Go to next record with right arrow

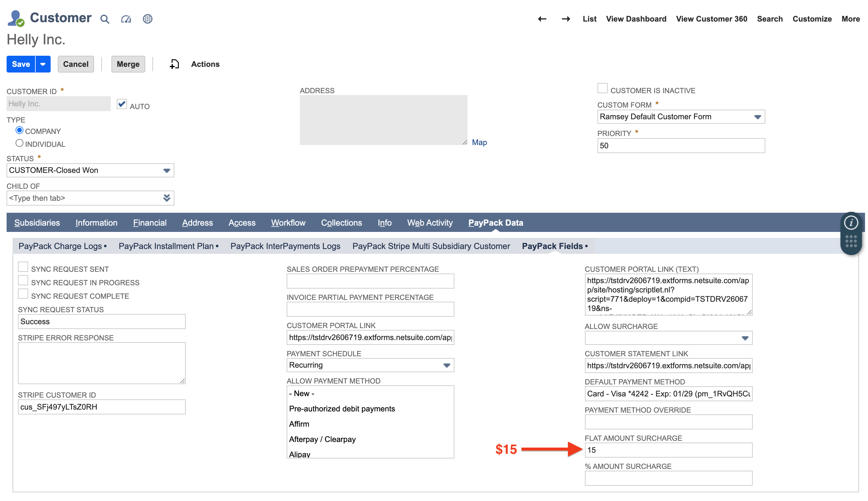566,19
